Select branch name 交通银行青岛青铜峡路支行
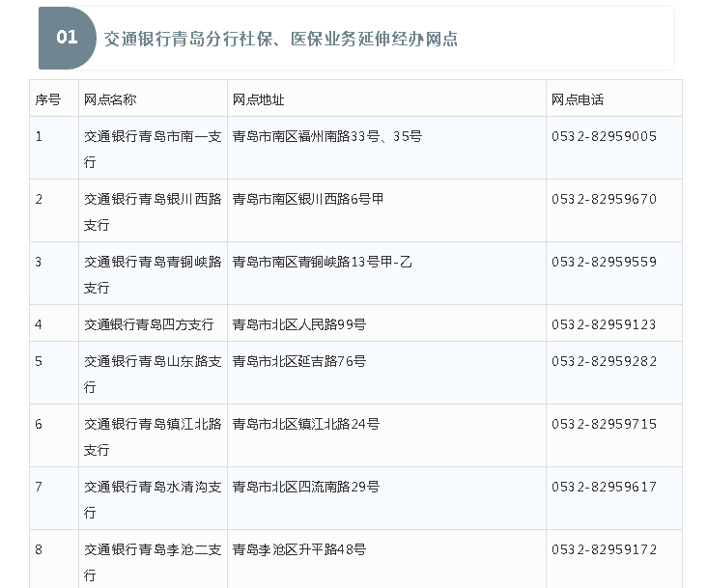Image resolution: width=707 pixels, height=588 pixels. pyautogui.click(x=153, y=274)
